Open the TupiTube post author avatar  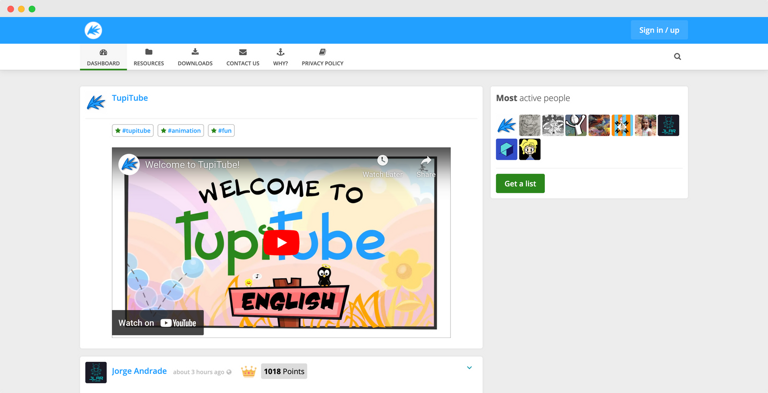coord(96,102)
